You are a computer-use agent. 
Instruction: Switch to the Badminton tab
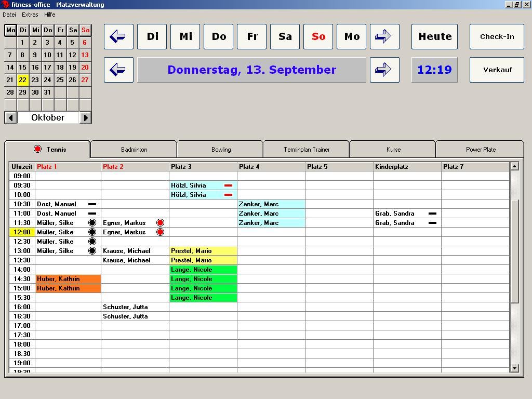tap(134, 150)
